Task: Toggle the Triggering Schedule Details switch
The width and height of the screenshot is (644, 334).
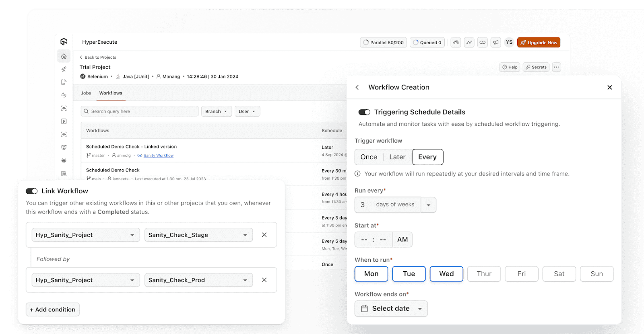Action: (x=364, y=112)
